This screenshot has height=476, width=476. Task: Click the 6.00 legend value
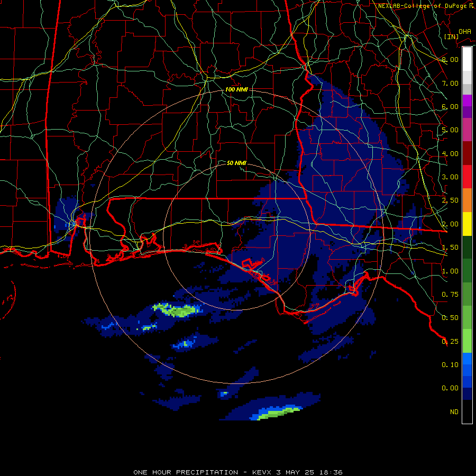[x=450, y=106]
